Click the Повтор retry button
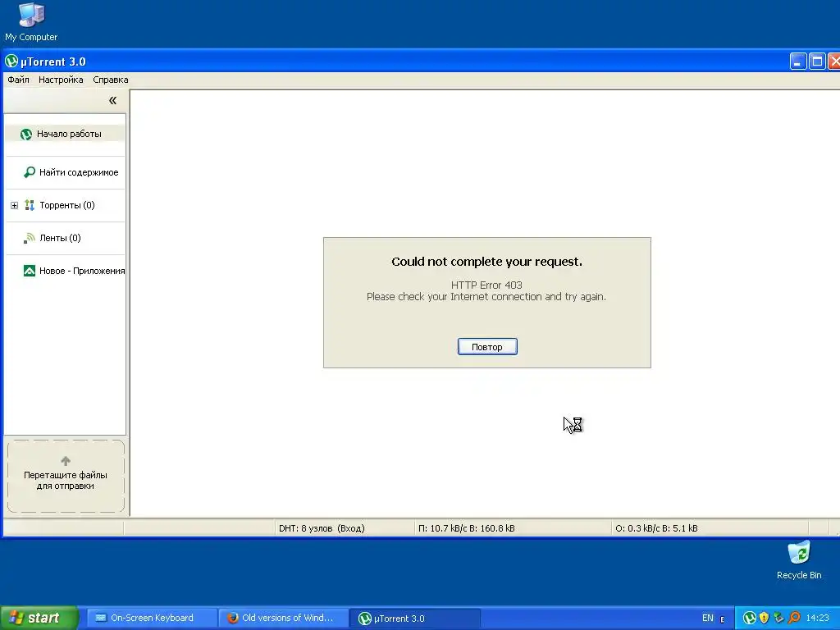The width and height of the screenshot is (840, 630). (x=487, y=347)
